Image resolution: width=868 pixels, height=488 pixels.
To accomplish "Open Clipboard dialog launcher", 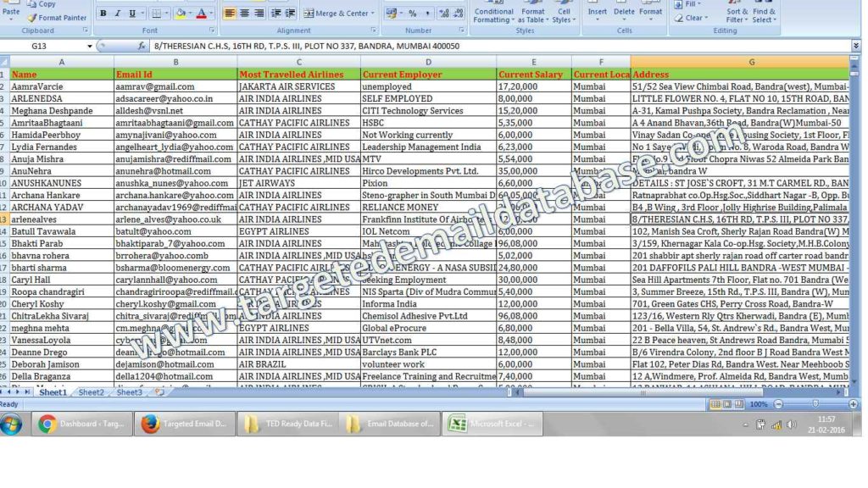I will (86, 30).
